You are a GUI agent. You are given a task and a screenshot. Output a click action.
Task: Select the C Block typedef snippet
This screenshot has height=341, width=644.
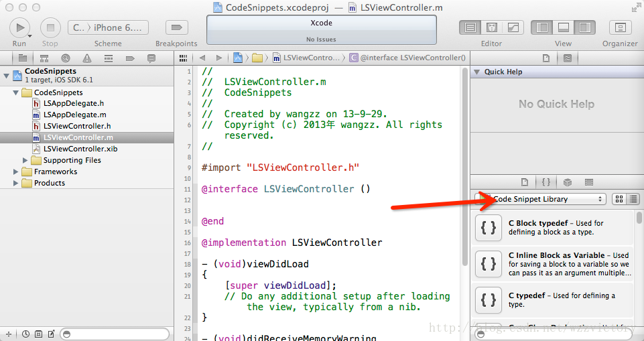553,227
